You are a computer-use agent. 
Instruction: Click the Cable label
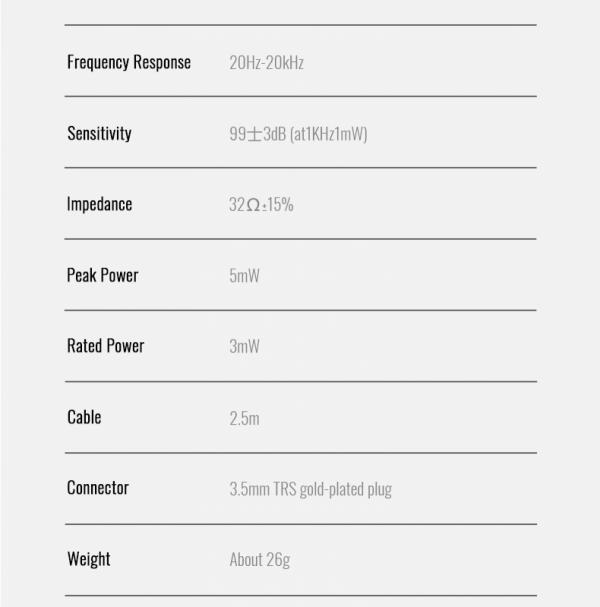tap(84, 417)
